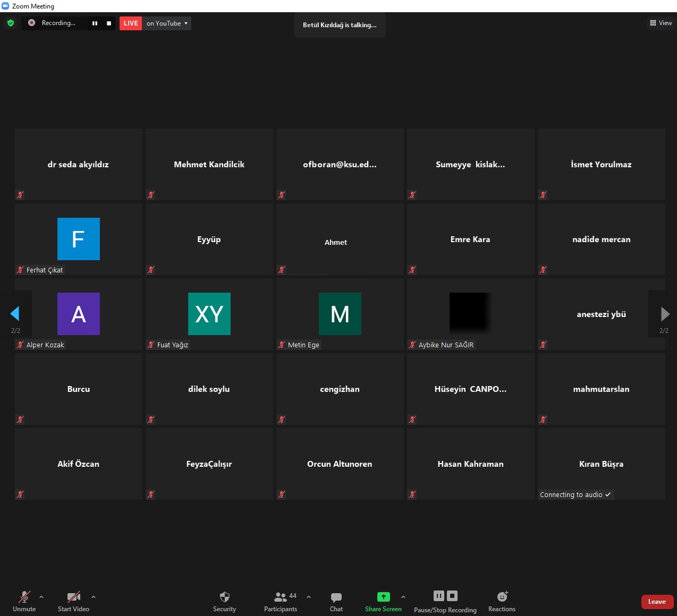
Task: Expand audio options arrow beside Unmute
Action: pos(41,597)
